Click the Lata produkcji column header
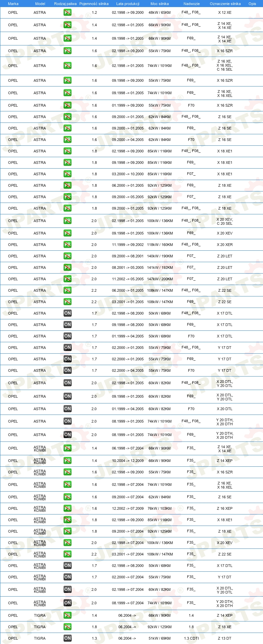This screenshot has width=263, height=644. [x=128, y=4]
